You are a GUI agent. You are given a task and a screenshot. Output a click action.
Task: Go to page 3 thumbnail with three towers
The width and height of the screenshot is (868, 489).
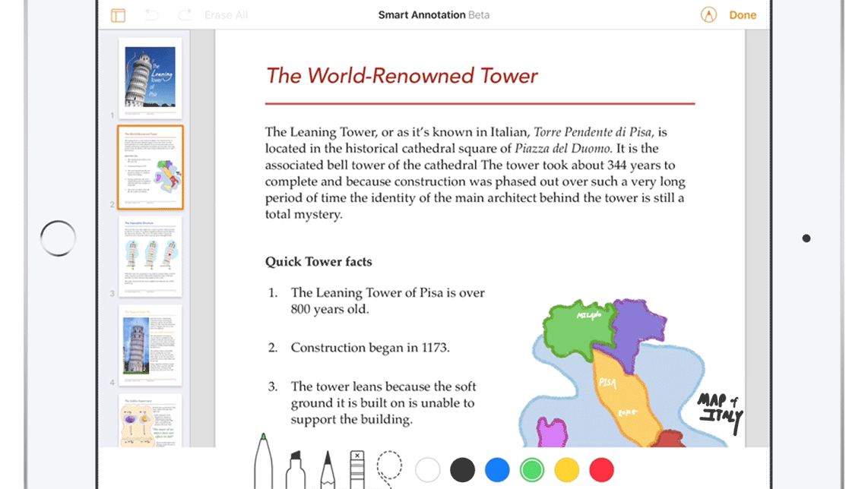tap(150, 257)
